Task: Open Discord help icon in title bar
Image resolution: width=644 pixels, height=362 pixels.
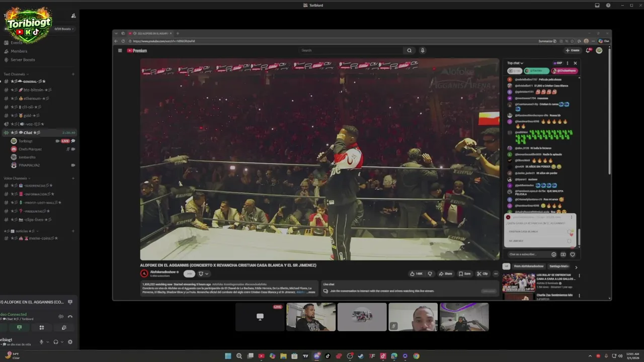Action: pos(608,5)
